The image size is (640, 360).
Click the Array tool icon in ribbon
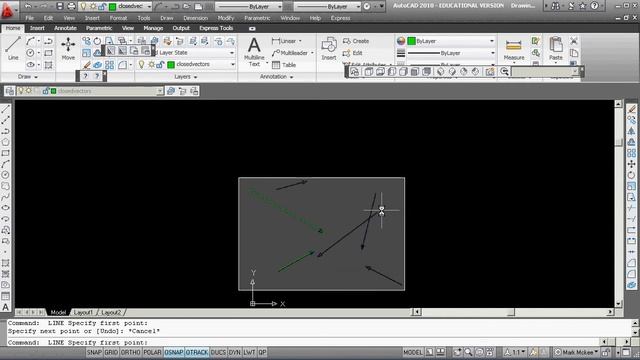coord(109,64)
